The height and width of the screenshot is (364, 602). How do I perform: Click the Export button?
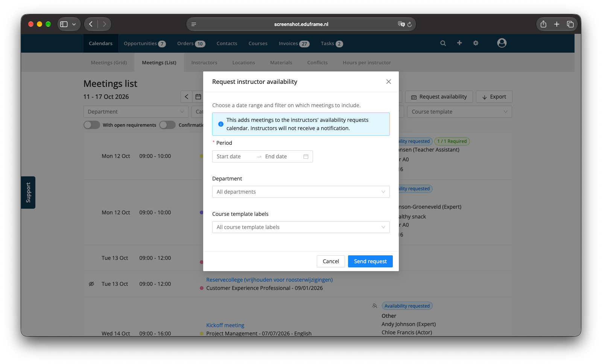pyautogui.click(x=494, y=97)
